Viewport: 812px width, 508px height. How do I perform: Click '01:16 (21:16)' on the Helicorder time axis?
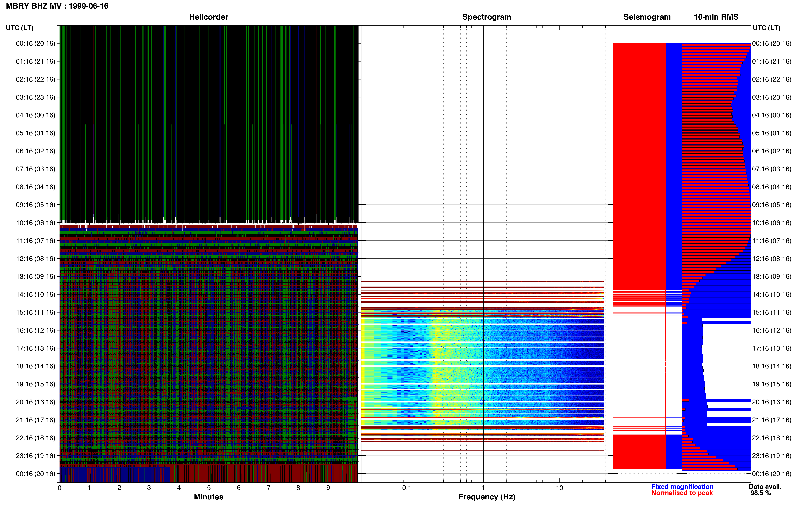point(36,61)
